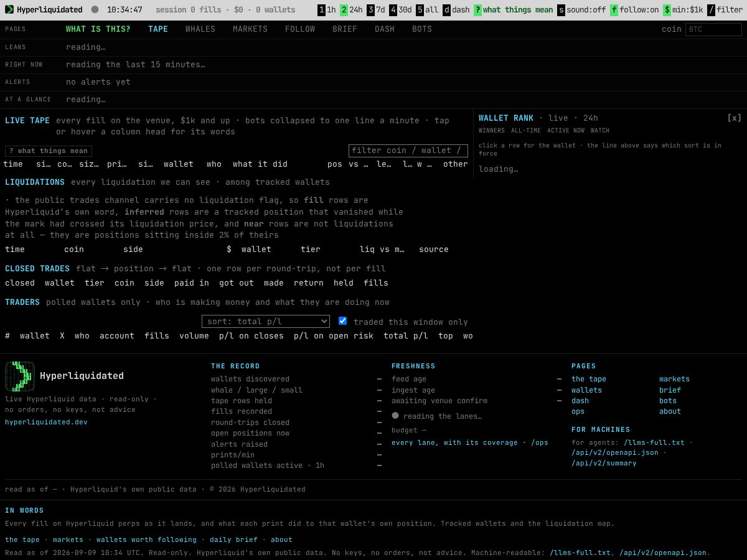This screenshot has width=747, height=560.
Task: Sort live tape by time column
Action: pos(13,164)
